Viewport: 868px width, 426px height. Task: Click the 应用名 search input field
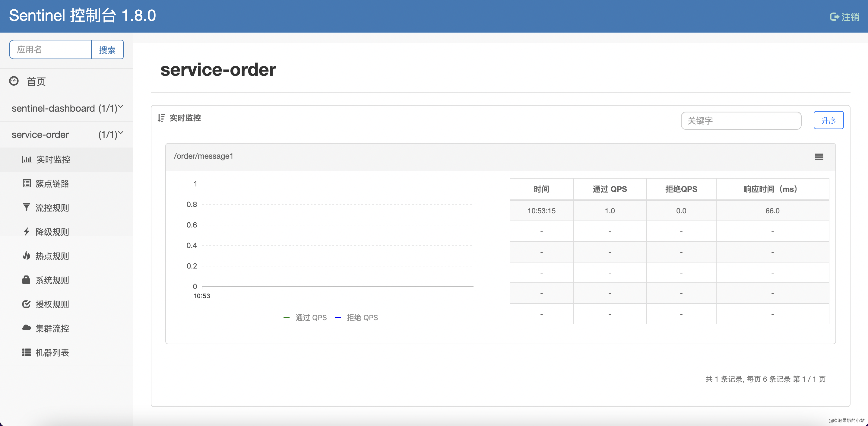(x=51, y=49)
